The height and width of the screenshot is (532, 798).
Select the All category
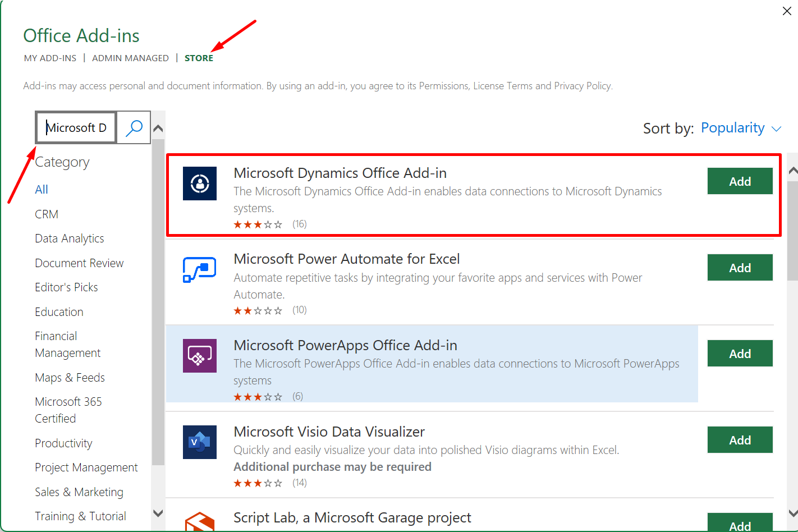coord(42,190)
